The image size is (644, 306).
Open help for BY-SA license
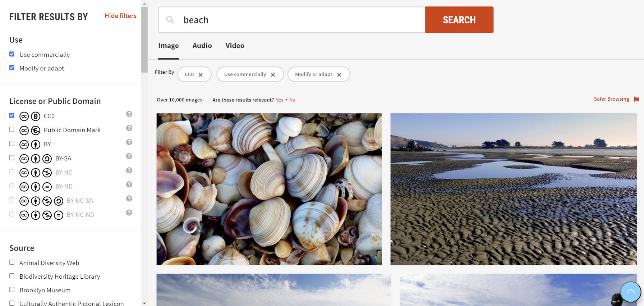coord(129,156)
